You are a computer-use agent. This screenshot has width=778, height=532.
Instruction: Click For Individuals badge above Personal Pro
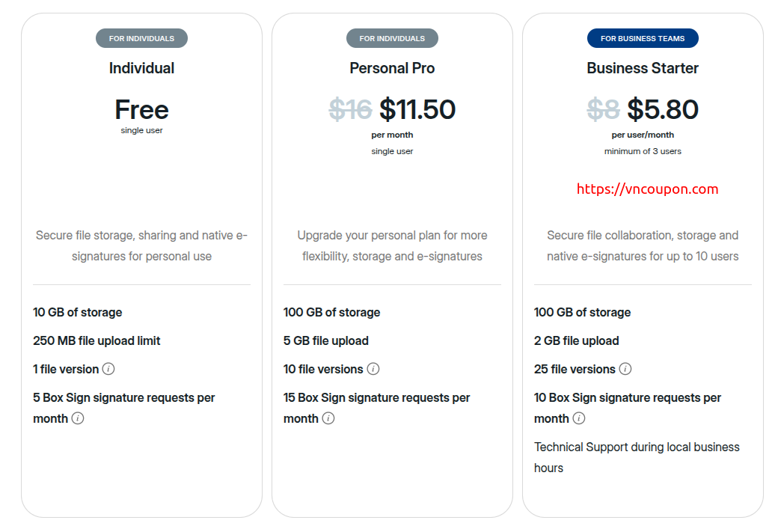point(392,38)
